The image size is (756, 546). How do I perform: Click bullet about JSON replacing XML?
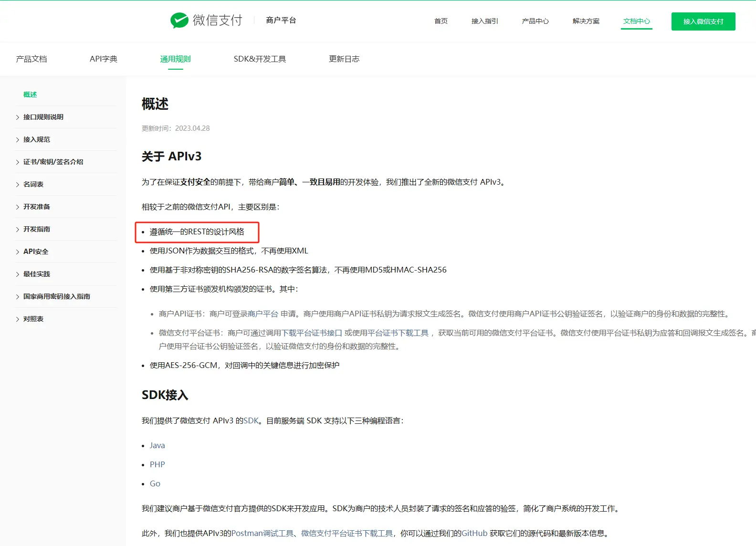[x=229, y=251]
